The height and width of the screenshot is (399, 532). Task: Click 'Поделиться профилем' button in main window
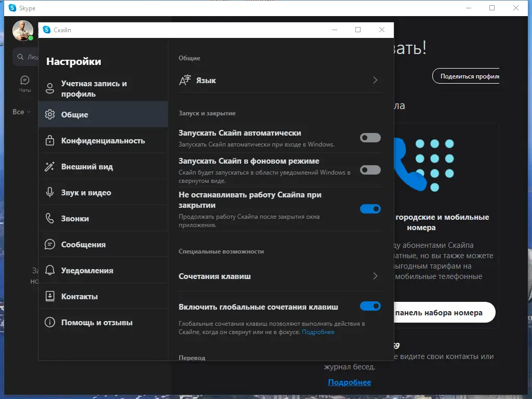pyautogui.click(x=466, y=76)
